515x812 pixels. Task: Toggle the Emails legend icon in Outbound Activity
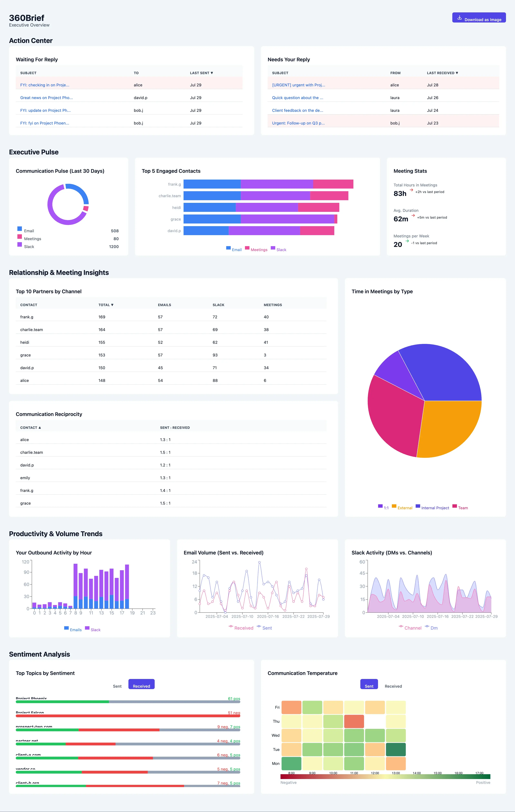tap(66, 628)
